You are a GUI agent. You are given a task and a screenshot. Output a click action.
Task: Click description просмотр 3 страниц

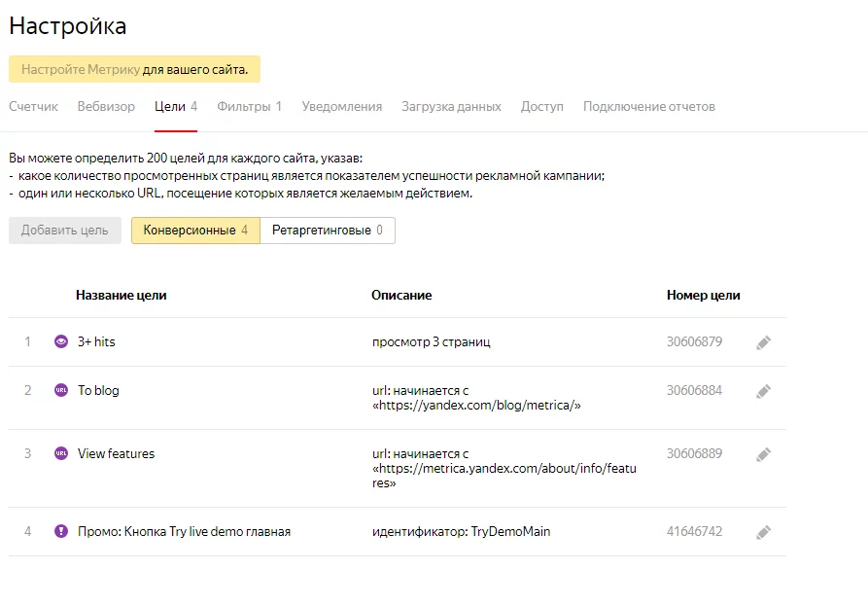point(432,341)
